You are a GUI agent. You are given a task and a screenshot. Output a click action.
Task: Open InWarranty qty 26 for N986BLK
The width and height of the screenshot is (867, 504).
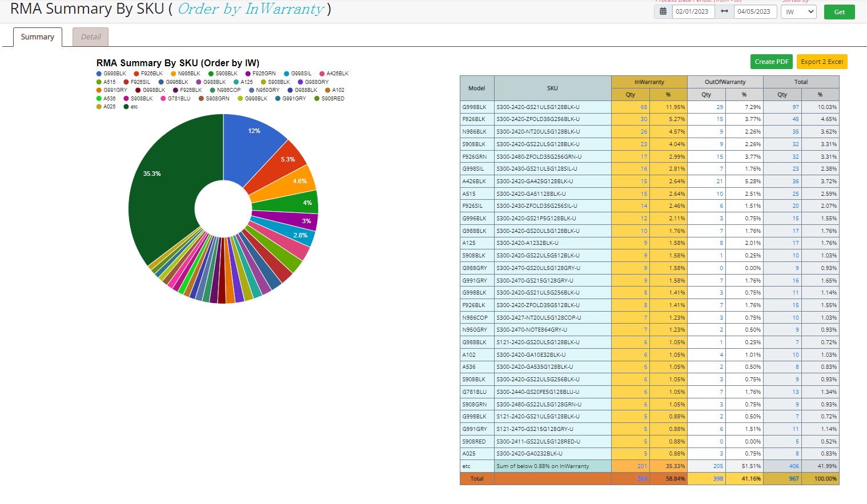[644, 132]
